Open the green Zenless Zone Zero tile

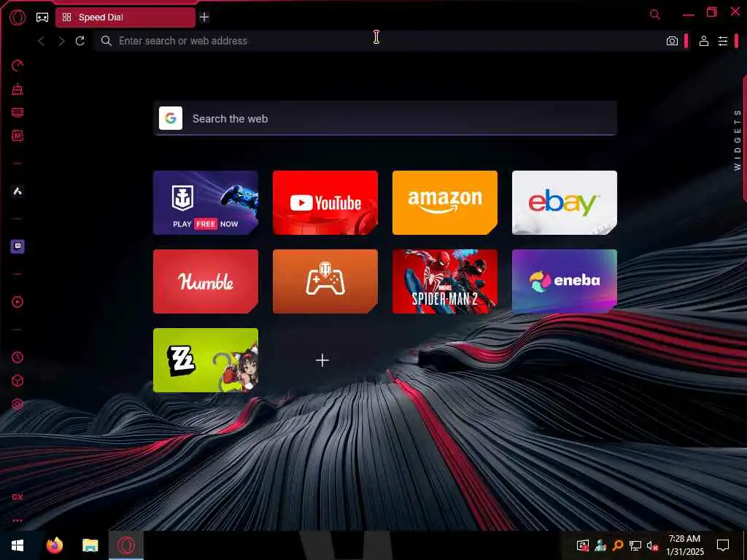[205, 360]
